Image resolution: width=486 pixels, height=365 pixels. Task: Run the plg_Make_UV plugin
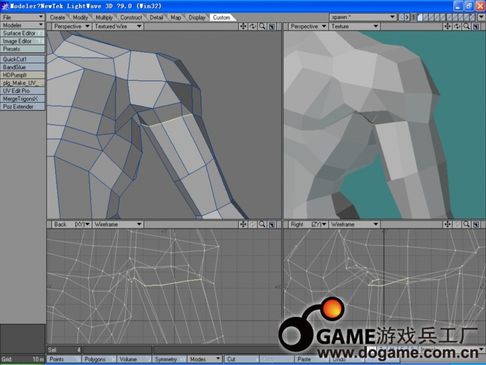coord(23,83)
